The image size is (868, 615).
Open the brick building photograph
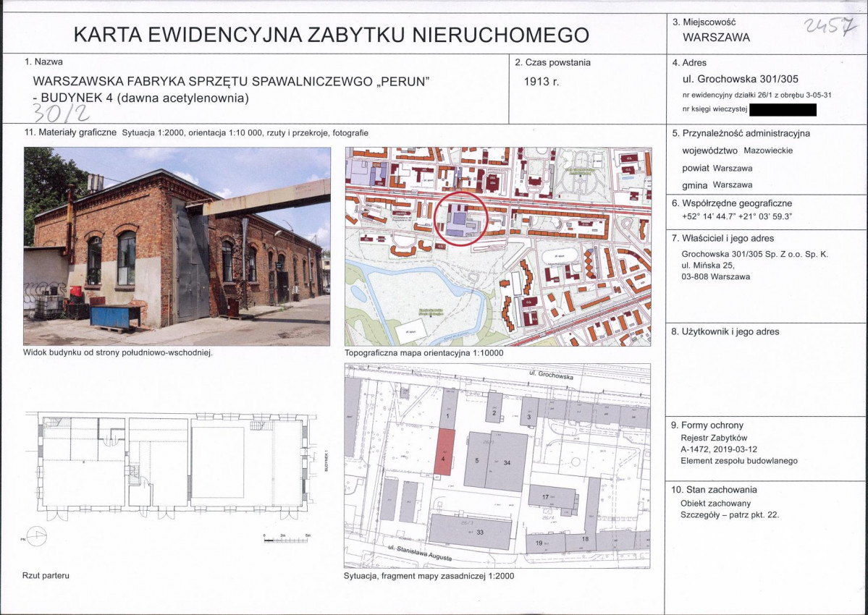[177, 246]
